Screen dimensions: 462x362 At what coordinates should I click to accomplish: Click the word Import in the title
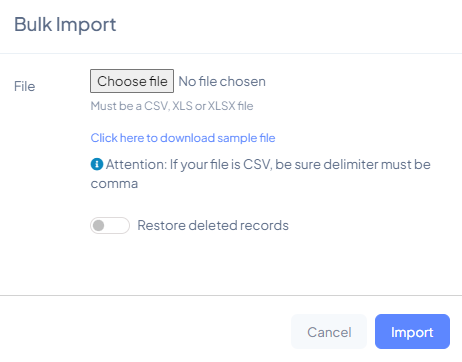(x=86, y=25)
